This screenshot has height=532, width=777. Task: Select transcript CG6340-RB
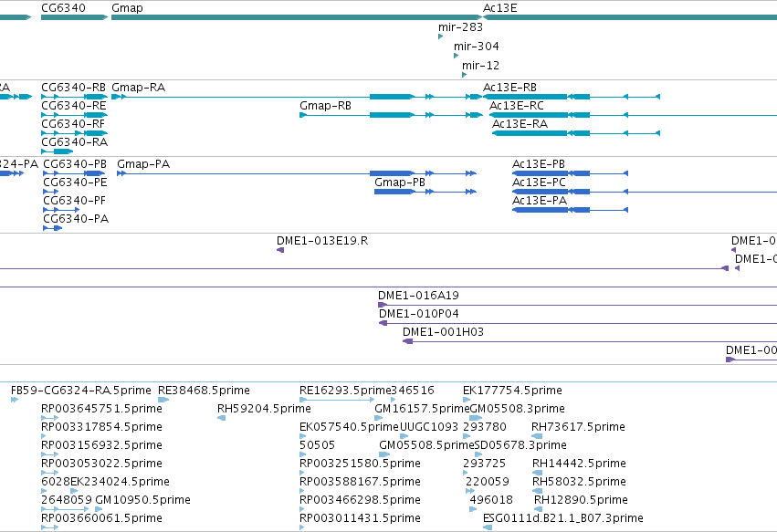click(x=74, y=97)
